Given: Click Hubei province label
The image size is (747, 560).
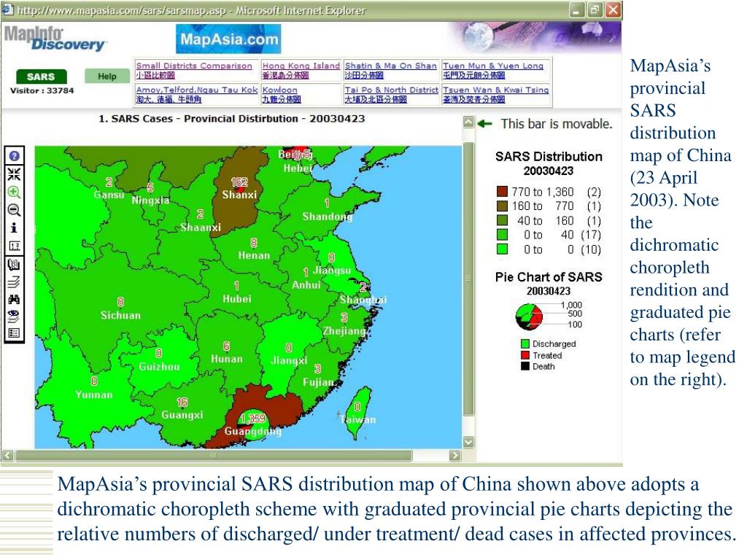Looking at the screenshot, I should [x=237, y=298].
